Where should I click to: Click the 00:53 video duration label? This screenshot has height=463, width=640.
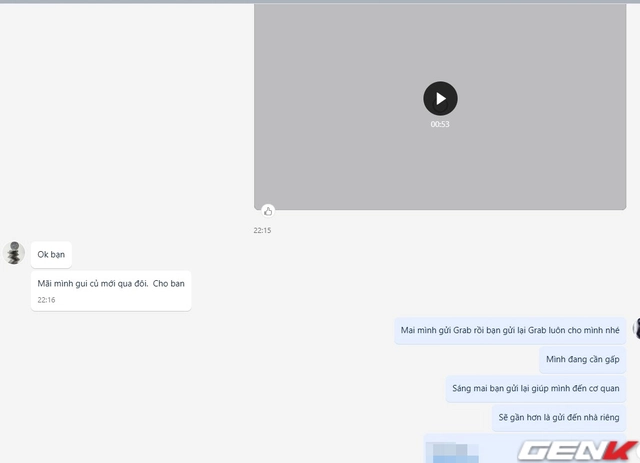(x=440, y=124)
